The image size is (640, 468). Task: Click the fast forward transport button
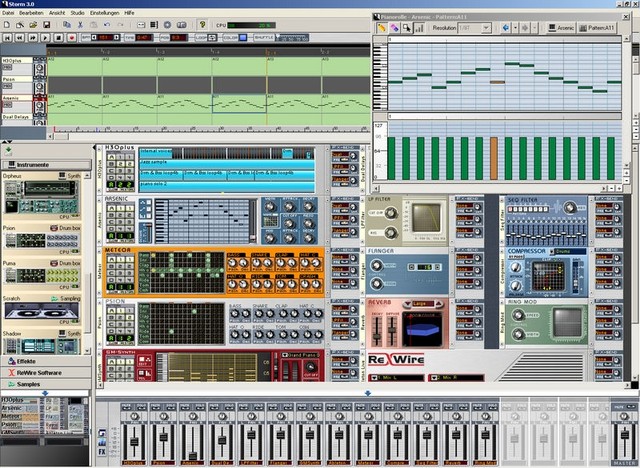pyautogui.click(x=33, y=38)
